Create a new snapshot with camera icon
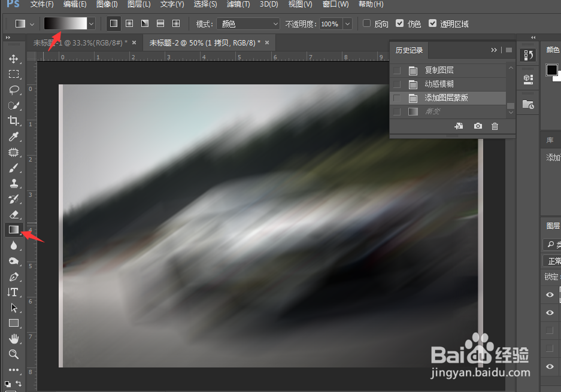Image resolution: width=561 pixels, height=392 pixels. tap(478, 126)
